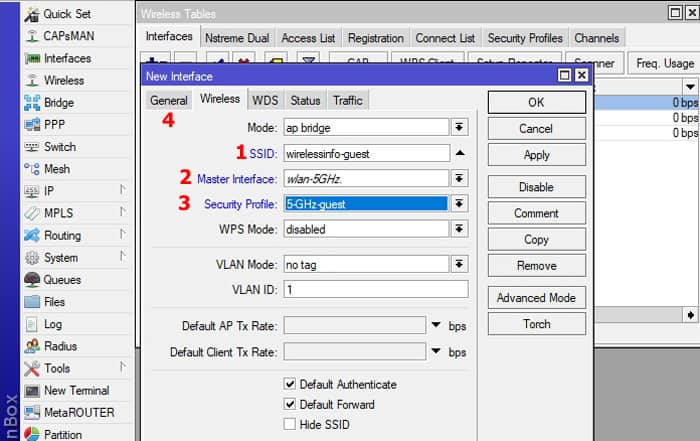Viewport: 700px width, 441px height.
Task: Collapse the SSID field arrow
Action: [x=460, y=153]
